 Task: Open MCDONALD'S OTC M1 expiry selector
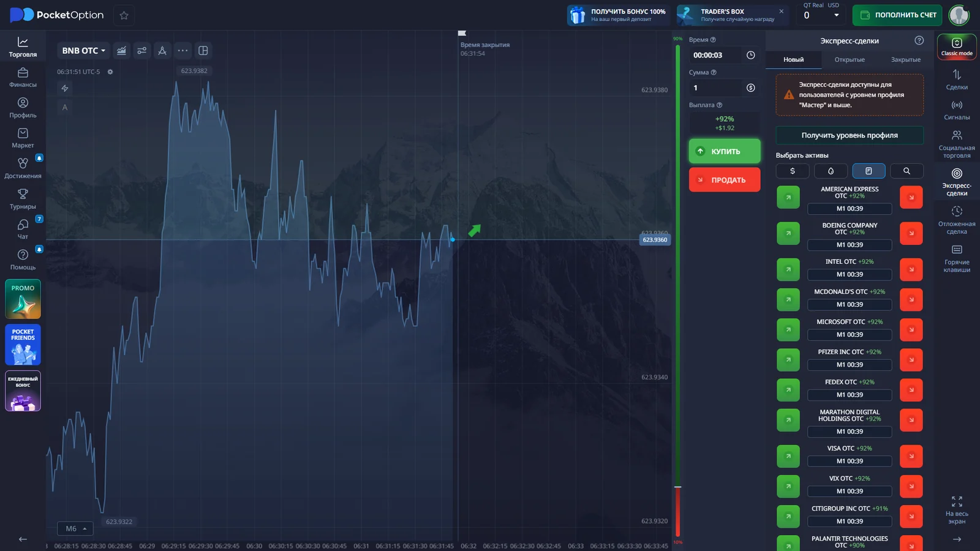click(850, 304)
